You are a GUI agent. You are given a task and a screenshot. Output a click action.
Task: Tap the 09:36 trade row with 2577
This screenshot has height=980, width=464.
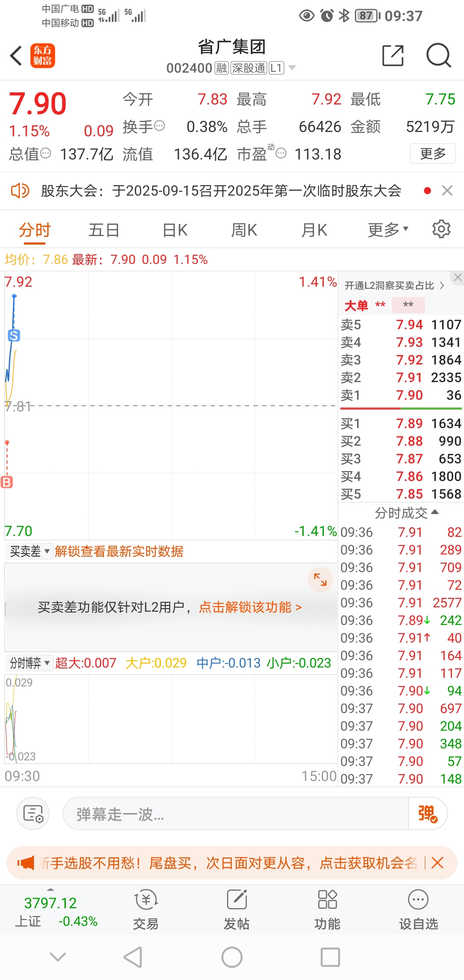pyautogui.click(x=401, y=603)
